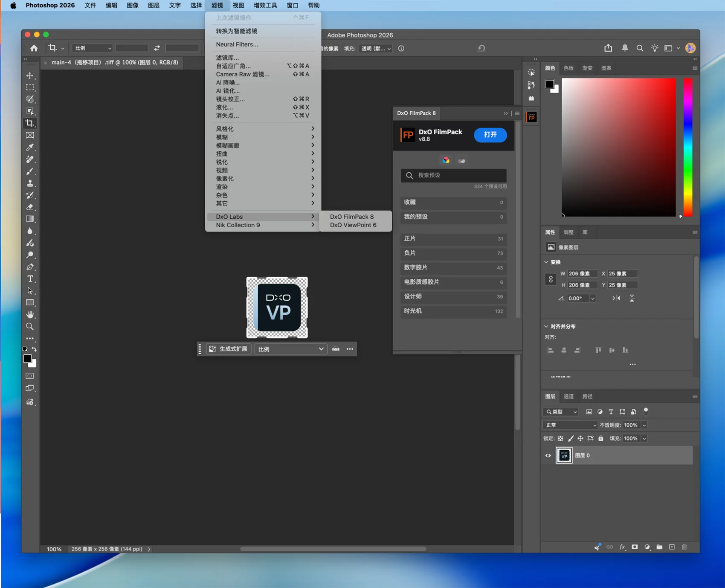Toggle the pixel layer filter icon

coord(589,412)
